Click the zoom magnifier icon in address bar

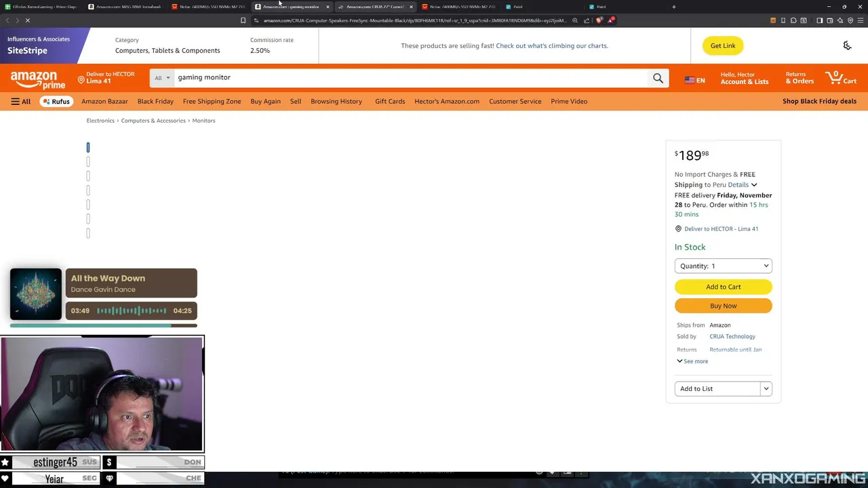[x=575, y=20]
